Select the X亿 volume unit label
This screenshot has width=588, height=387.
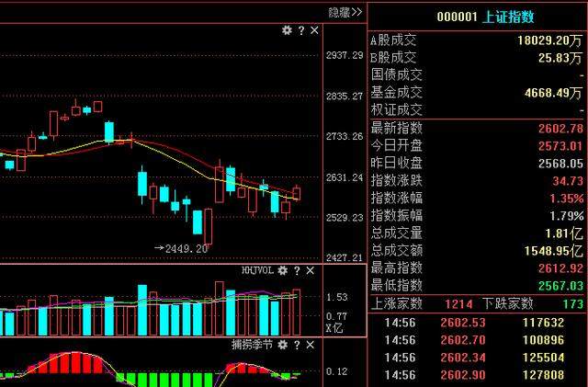[334, 328]
